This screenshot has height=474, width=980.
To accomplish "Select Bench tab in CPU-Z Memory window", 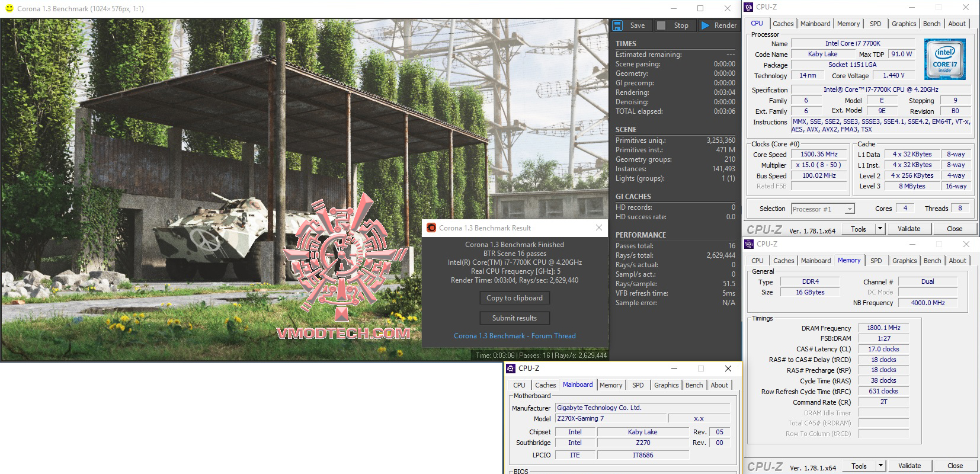I will 932,261.
